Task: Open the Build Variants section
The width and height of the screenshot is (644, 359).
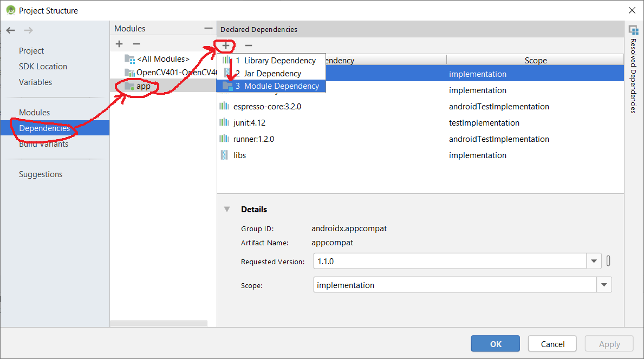Action: [43, 144]
